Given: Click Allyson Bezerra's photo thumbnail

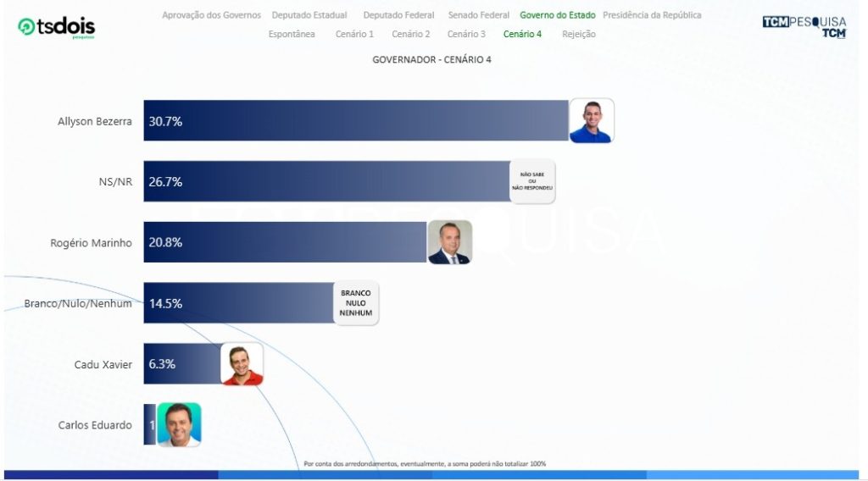Looking at the screenshot, I should (x=591, y=121).
